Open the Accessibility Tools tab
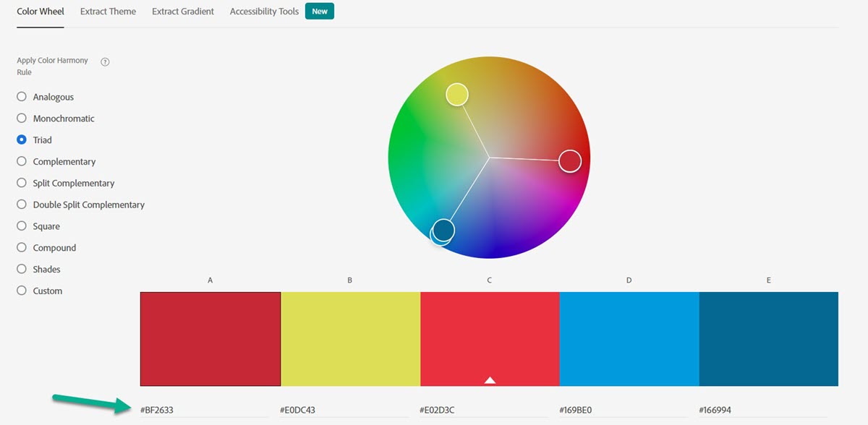The width and height of the screenshot is (868, 425). (x=264, y=12)
